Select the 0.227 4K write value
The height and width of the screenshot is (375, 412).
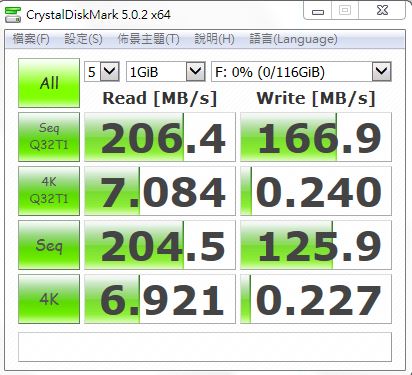pyautogui.click(x=316, y=299)
